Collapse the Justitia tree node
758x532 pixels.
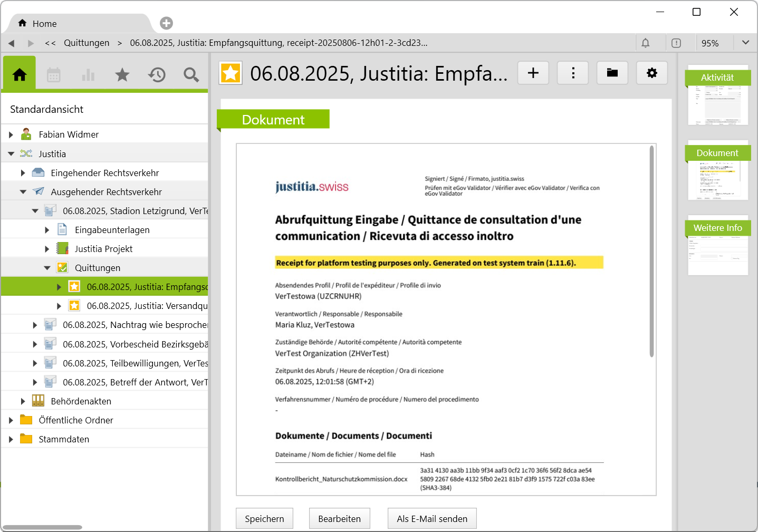tap(11, 154)
